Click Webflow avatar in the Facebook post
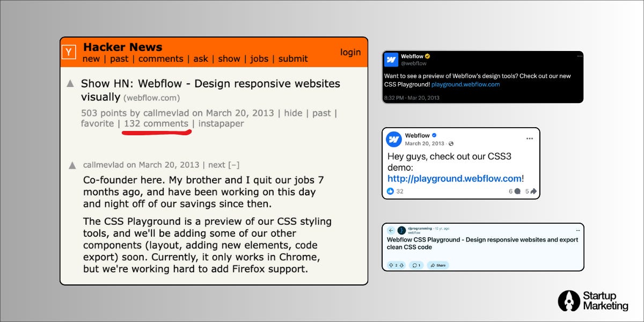This screenshot has height=322, width=644. tap(394, 139)
